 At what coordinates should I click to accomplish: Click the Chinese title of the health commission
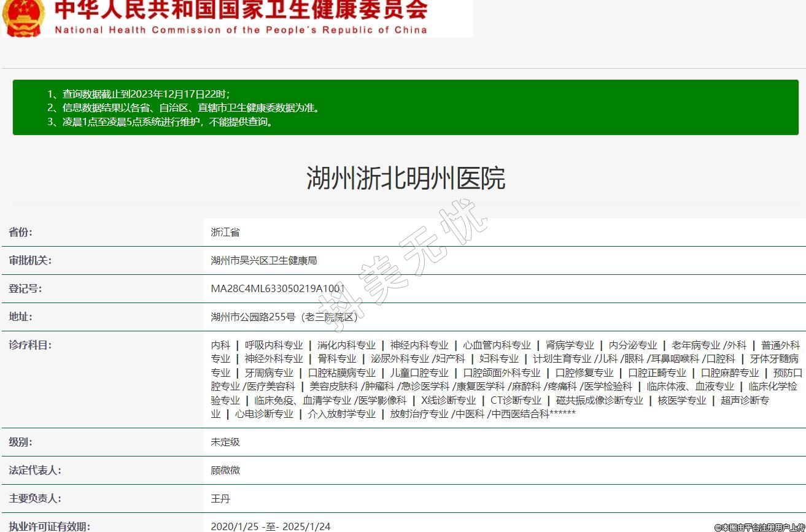coord(241,10)
